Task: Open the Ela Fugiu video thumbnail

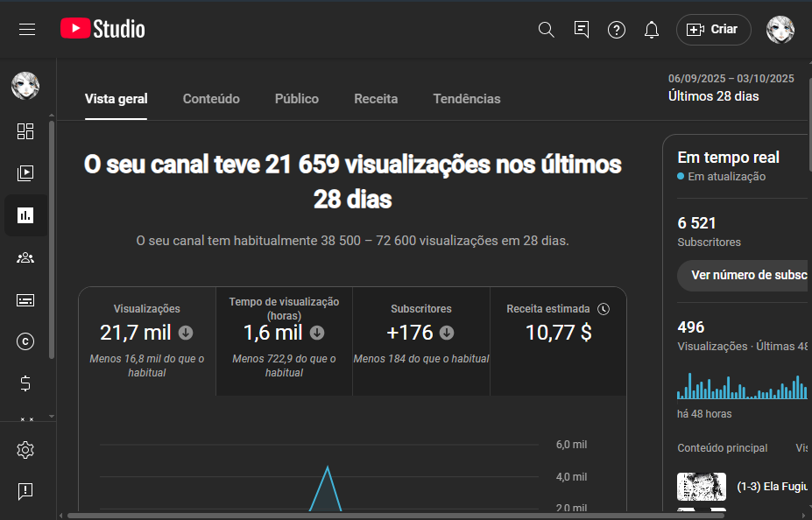Action: (x=702, y=487)
